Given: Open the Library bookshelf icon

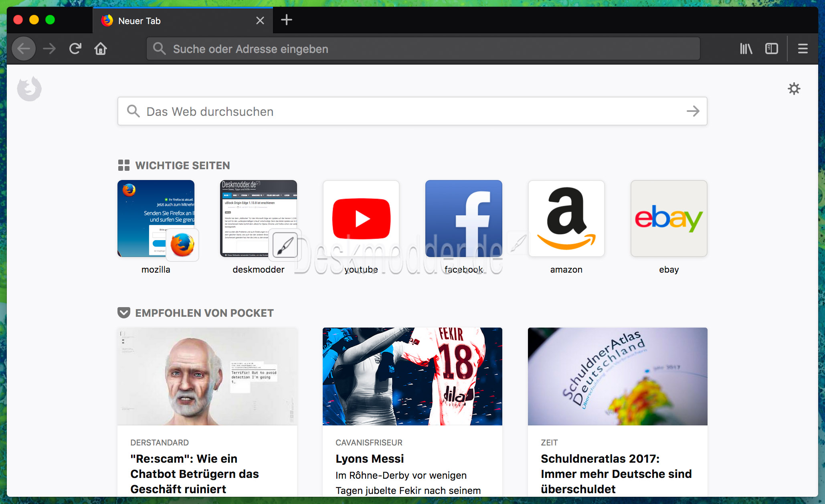Looking at the screenshot, I should (x=746, y=49).
